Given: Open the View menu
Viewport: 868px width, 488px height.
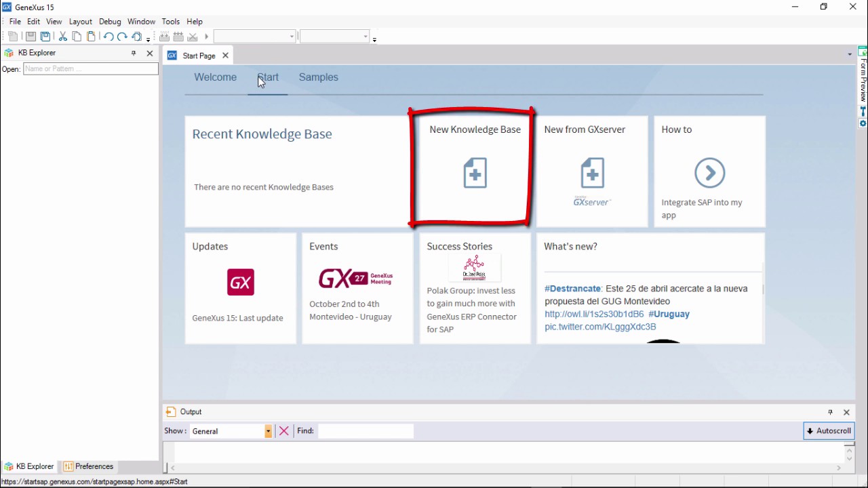Looking at the screenshot, I should [x=54, y=22].
